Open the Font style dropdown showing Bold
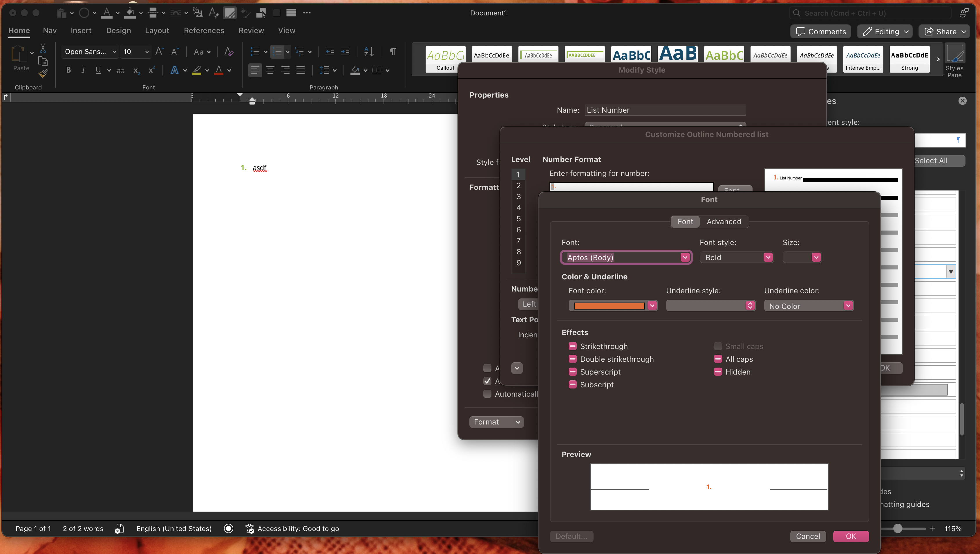 tap(768, 257)
